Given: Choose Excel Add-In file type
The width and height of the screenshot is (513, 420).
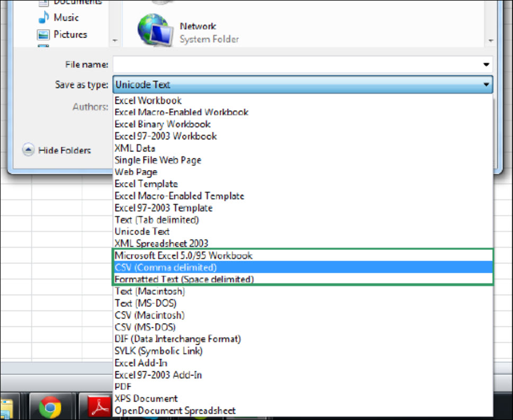Looking at the screenshot, I should pyautogui.click(x=303, y=363).
